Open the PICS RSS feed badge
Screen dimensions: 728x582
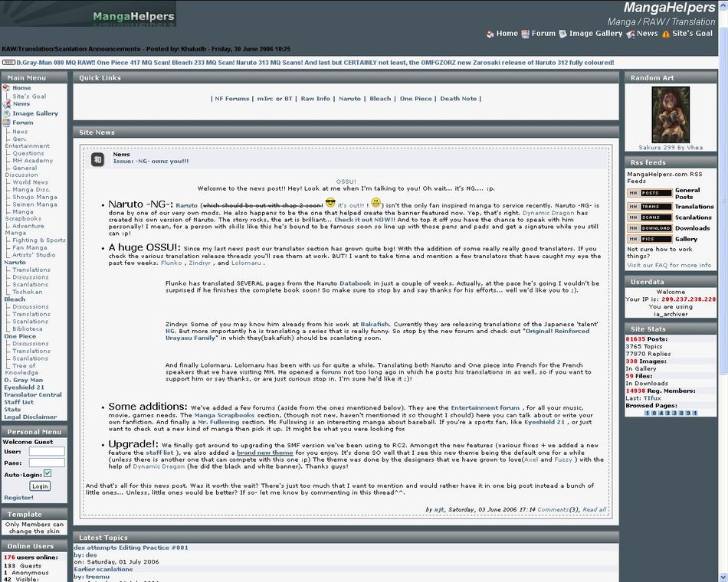[650, 239]
